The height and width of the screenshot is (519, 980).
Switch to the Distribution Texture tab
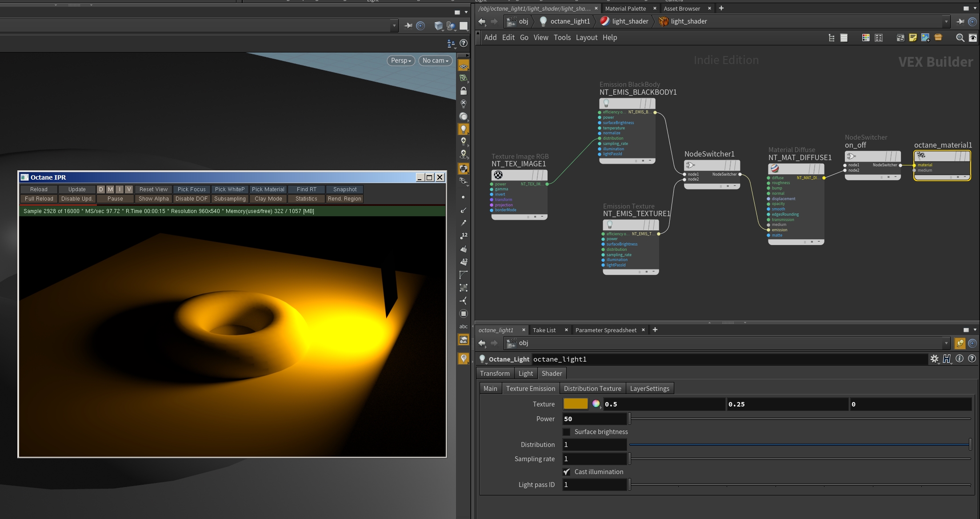592,388
